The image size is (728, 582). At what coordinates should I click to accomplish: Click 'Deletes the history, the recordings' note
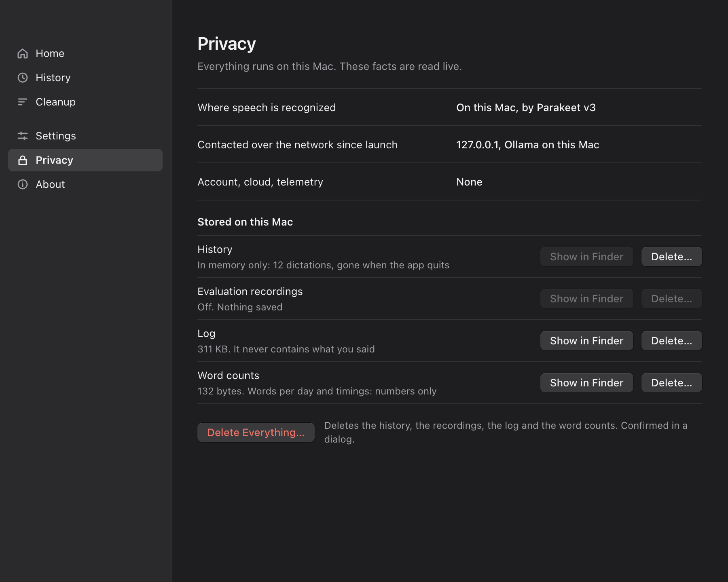506,432
